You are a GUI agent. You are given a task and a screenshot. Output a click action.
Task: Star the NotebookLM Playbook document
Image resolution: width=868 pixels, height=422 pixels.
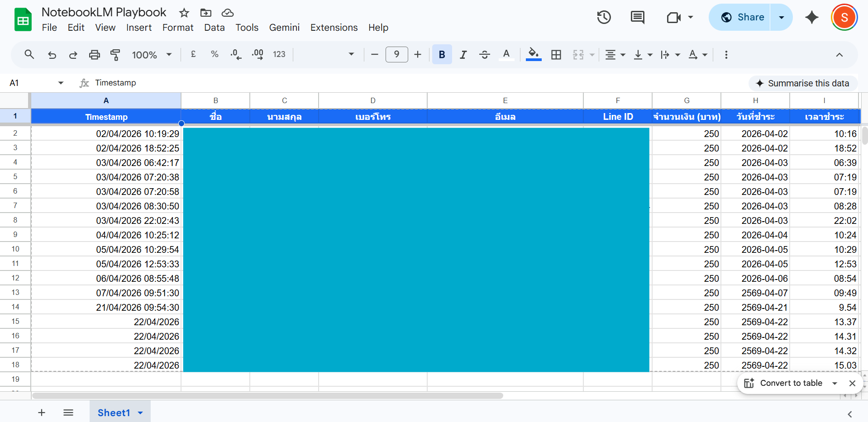(x=184, y=13)
